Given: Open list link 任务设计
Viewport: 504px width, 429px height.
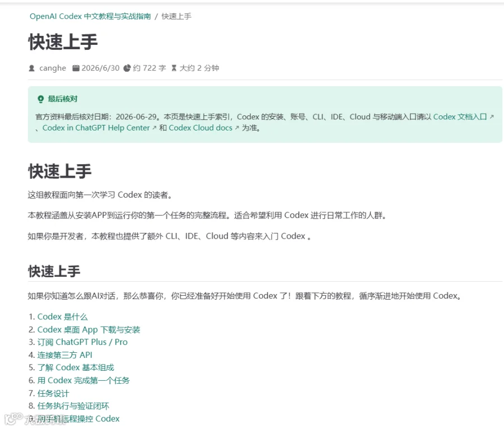Looking at the screenshot, I should (53, 393).
